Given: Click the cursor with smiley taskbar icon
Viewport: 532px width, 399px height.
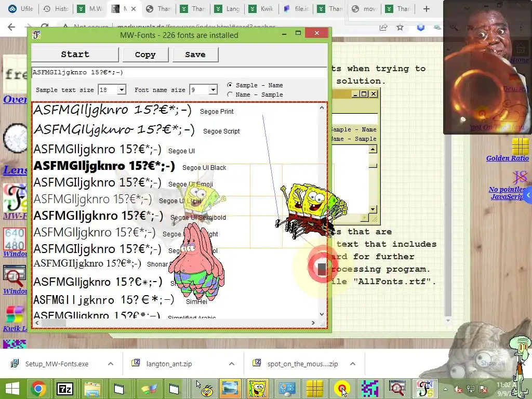Looking at the screenshot, I should point(204,389).
